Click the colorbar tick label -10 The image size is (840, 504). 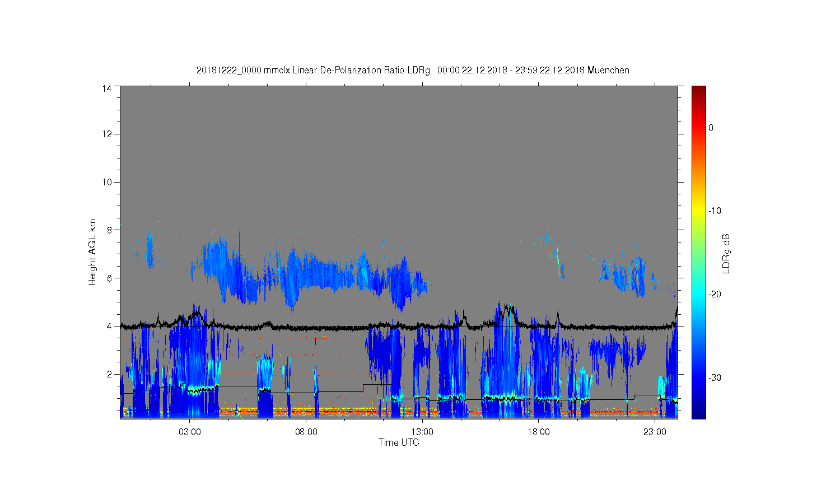click(715, 211)
